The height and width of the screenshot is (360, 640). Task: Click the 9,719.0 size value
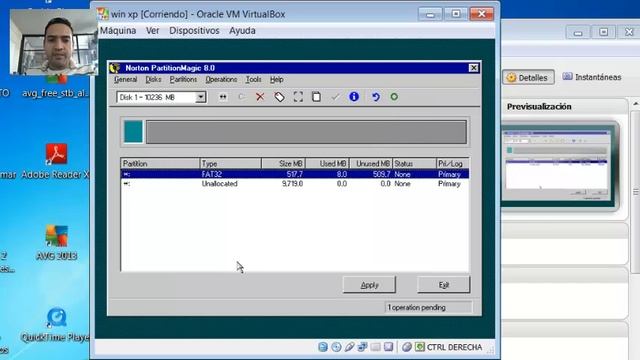tap(292, 184)
